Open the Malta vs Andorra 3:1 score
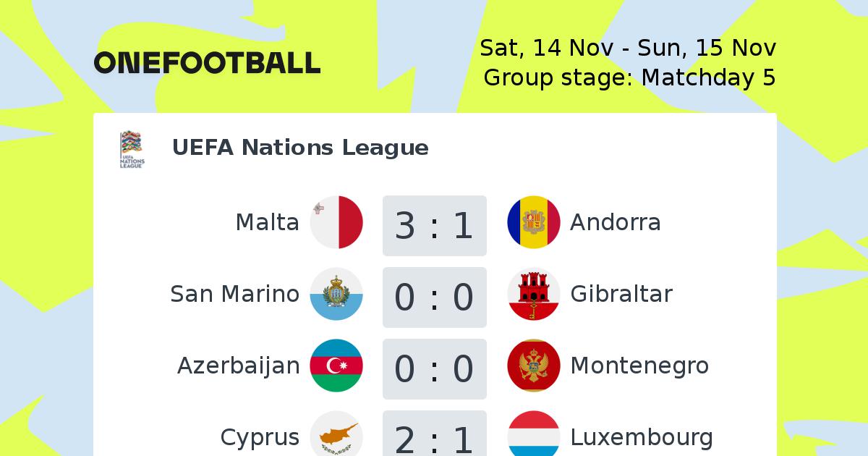This screenshot has height=456, width=868. point(435,225)
